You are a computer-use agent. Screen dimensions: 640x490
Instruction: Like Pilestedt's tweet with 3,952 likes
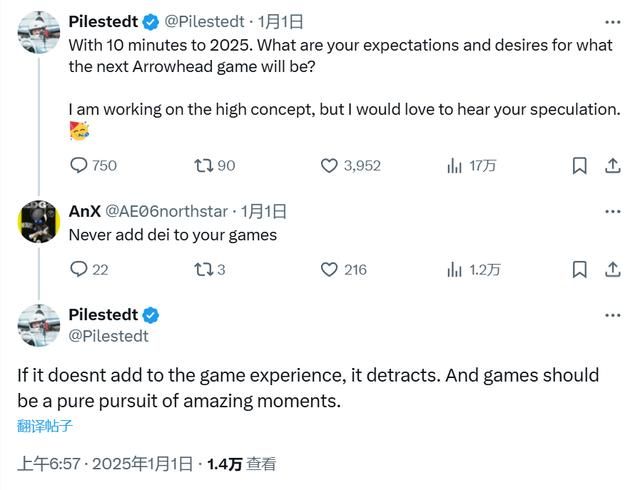329,166
